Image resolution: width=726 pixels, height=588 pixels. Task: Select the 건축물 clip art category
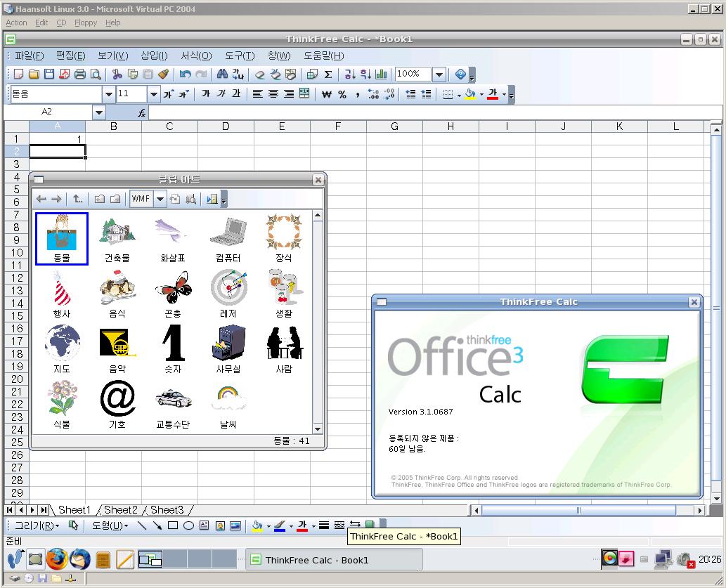[x=117, y=239]
